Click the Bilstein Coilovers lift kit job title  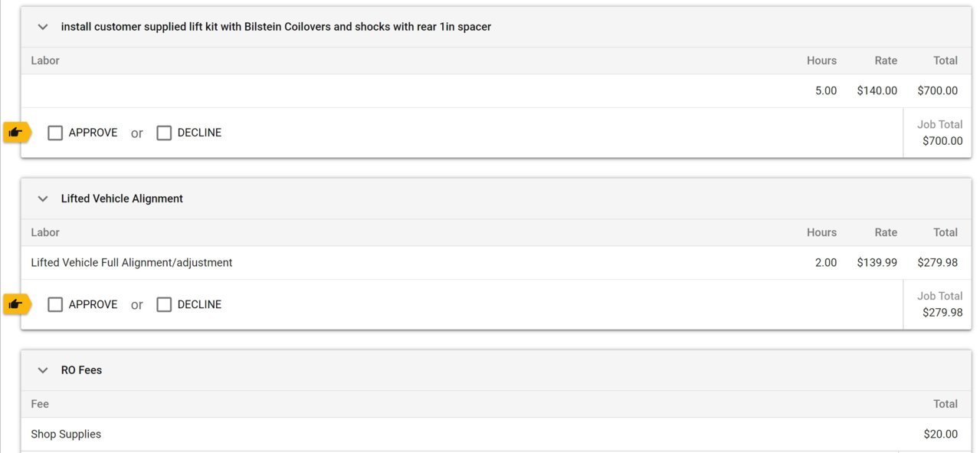pos(276,27)
